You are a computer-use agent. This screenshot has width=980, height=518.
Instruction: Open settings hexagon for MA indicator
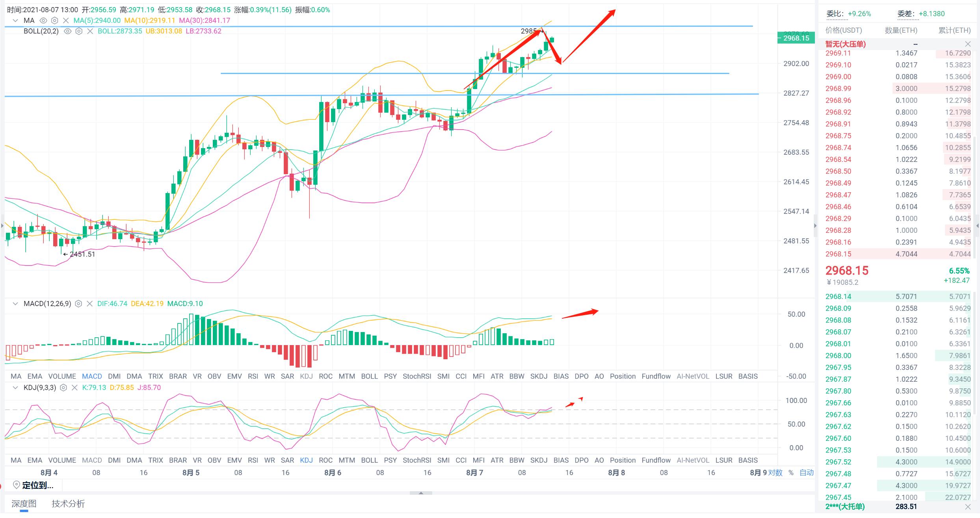pos(55,20)
